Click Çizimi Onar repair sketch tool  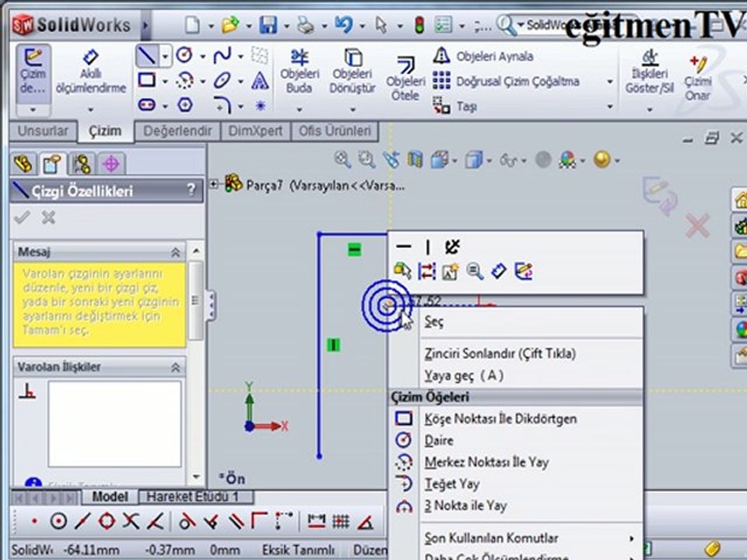(697, 78)
